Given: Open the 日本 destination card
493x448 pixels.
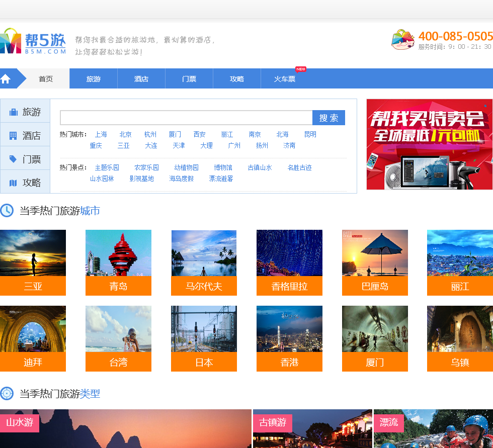Looking at the screenshot, I should 204,339.
